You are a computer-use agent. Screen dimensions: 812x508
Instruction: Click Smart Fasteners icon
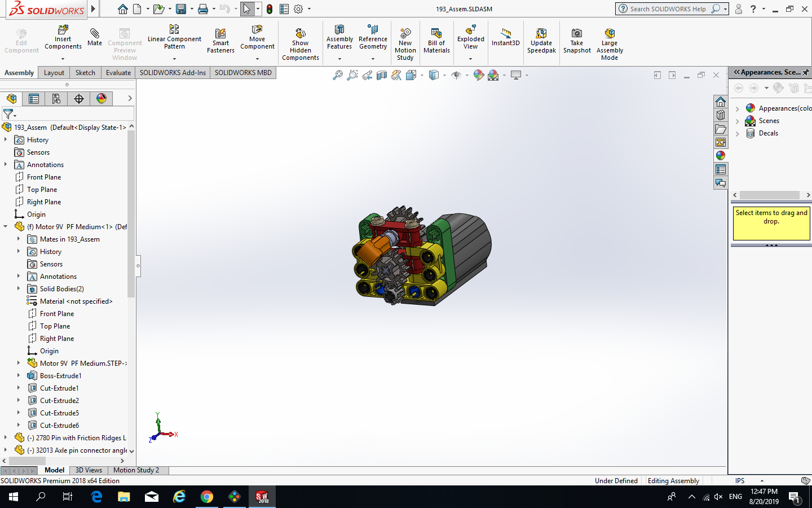(220, 41)
